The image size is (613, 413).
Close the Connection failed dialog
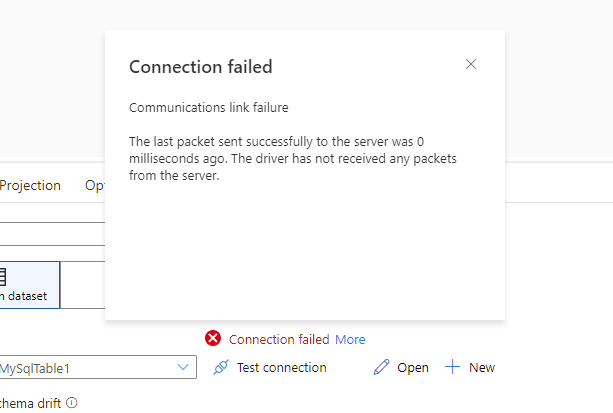[471, 64]
